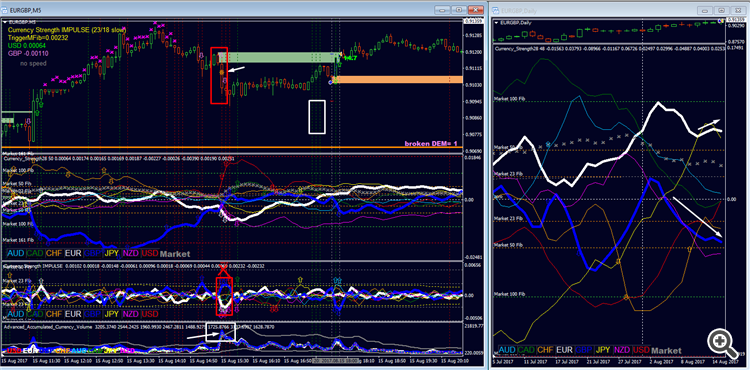
Task: Click 'Currency Strength IMPULSE (23/18 slow)' yellow label
Action: [x=67, y=30]
